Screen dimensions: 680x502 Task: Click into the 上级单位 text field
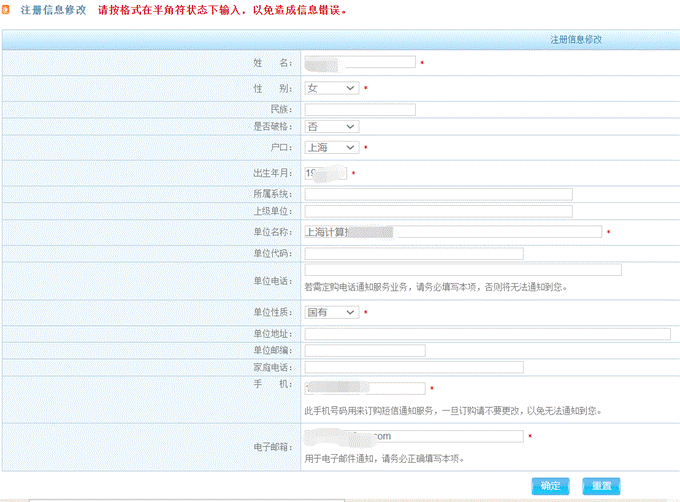tap(438, 211)
